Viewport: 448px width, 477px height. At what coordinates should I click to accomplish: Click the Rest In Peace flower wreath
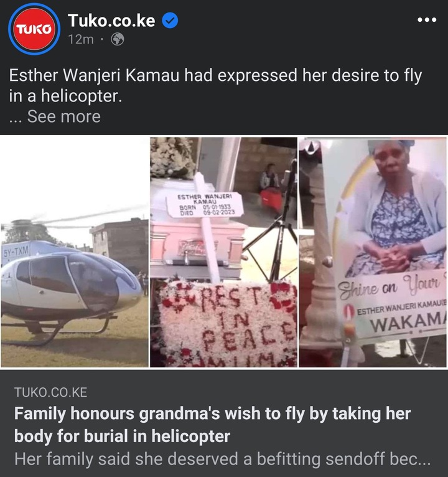click(x=227, y=324)
